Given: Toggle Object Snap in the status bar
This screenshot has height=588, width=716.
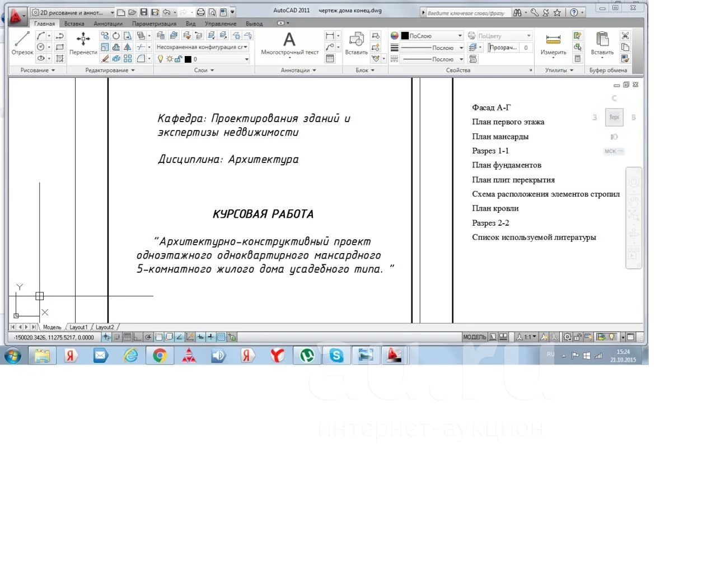Looking at the screenshot, I should click(158, 337).
